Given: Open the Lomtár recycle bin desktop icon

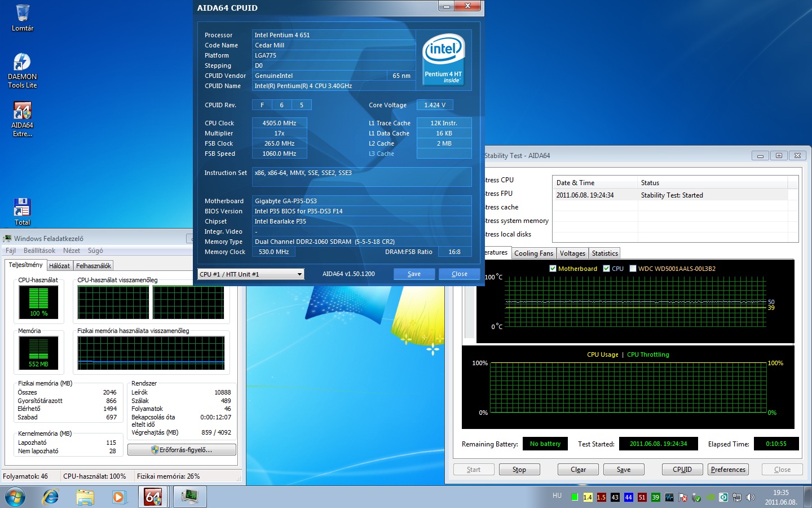Looking at the screenshot, I should point(23,18).
